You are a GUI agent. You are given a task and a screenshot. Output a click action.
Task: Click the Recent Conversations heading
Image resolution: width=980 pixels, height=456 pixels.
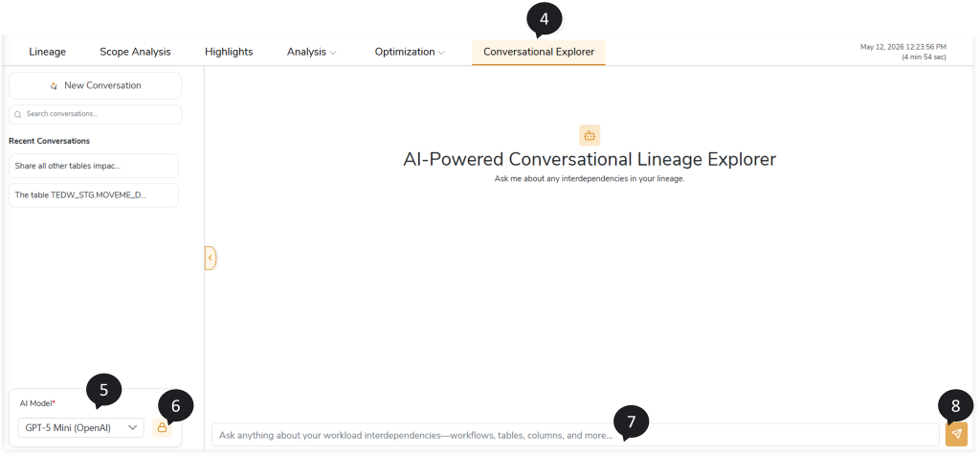[50, 141]
